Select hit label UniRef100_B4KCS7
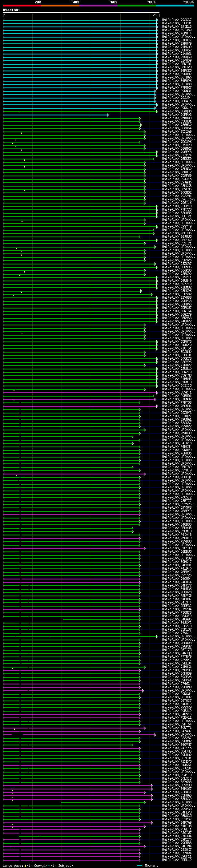Image resolution: width=197 pixels, height=868 pixels. (x=177, y=586)
